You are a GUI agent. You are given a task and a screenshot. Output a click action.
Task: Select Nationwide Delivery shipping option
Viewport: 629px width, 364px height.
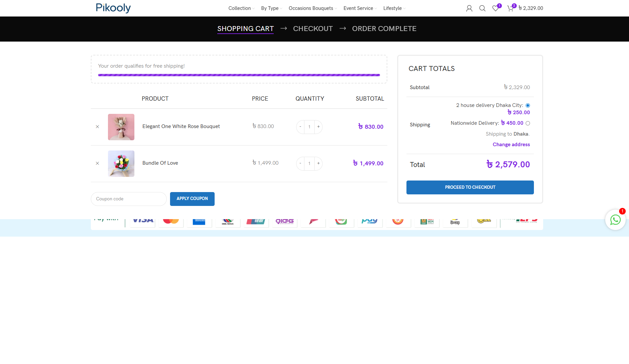[x=528, y=123]
